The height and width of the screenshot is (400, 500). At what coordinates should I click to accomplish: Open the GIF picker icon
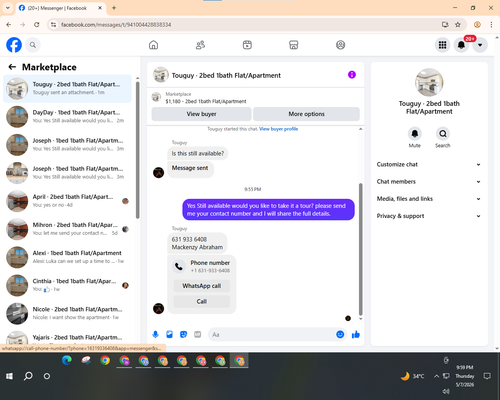pyautogui.click(x=198, y=334)
